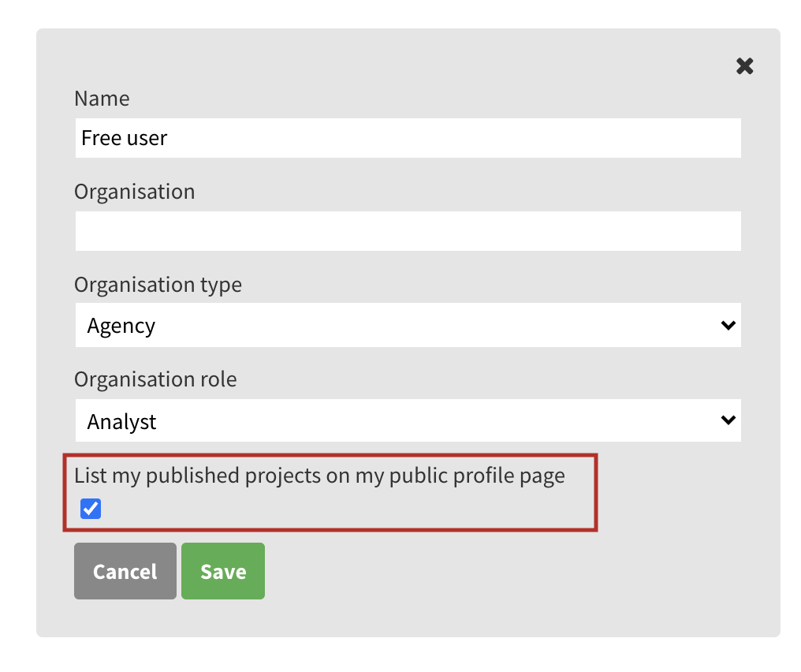This screenshot has width=801, height=672.
Task: Toggle the blue checkmark box
Action: (x=91, y=509)
